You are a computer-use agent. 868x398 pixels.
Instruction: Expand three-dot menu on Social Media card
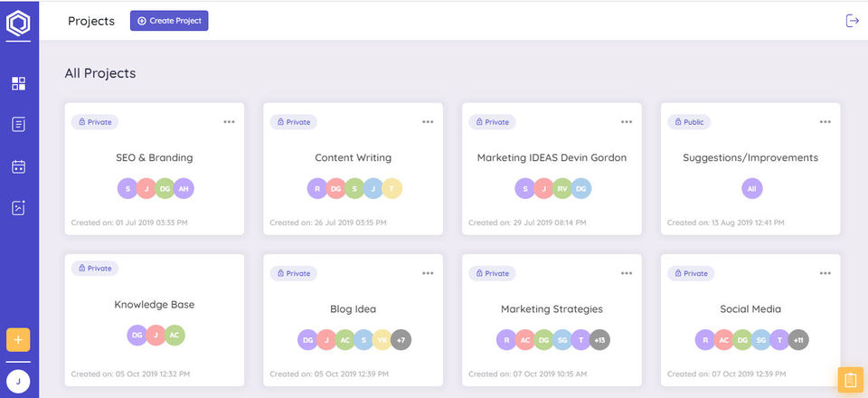[825, 273]
